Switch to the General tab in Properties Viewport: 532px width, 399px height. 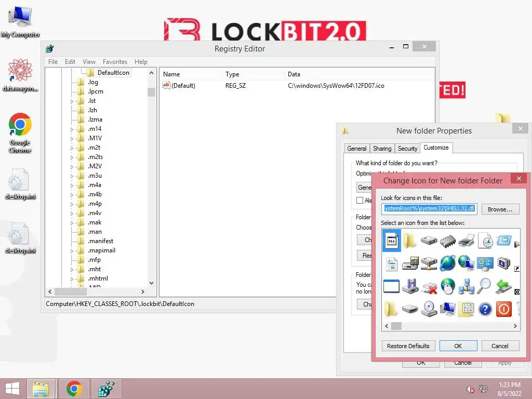click(356, 149)
